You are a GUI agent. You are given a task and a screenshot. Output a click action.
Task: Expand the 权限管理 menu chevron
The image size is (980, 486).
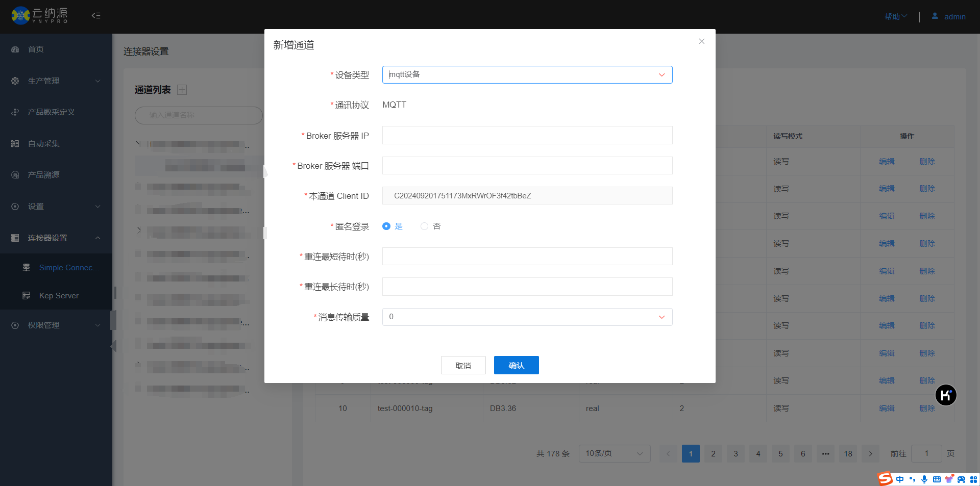click(97, 325)
